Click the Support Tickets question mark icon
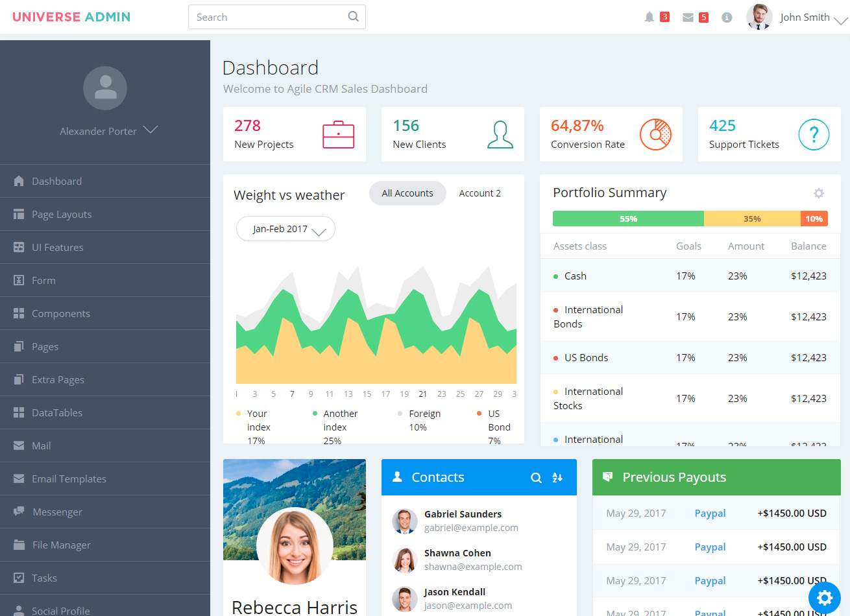Image resolution: width=850 pixels, height=616 pixels. tap(814, 135)
